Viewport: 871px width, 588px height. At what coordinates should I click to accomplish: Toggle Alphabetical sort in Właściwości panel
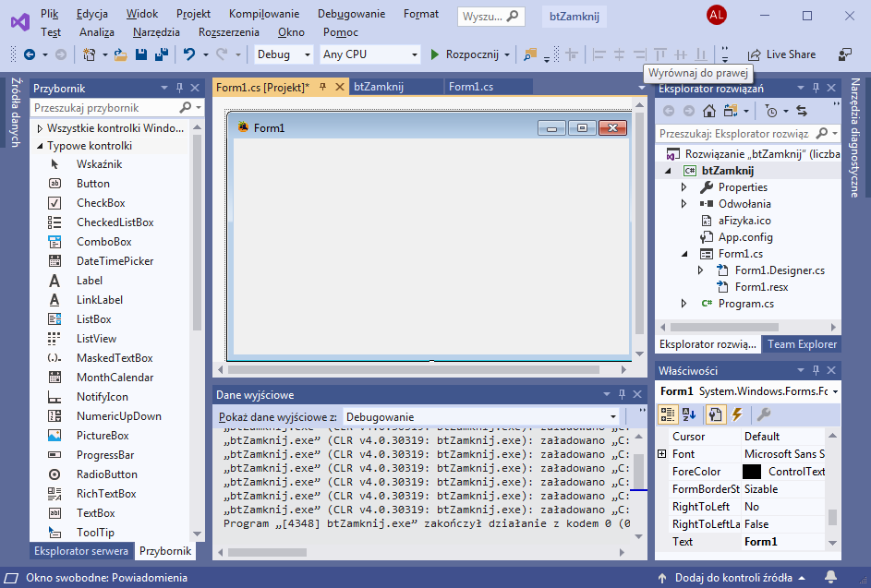pos(689,414)
